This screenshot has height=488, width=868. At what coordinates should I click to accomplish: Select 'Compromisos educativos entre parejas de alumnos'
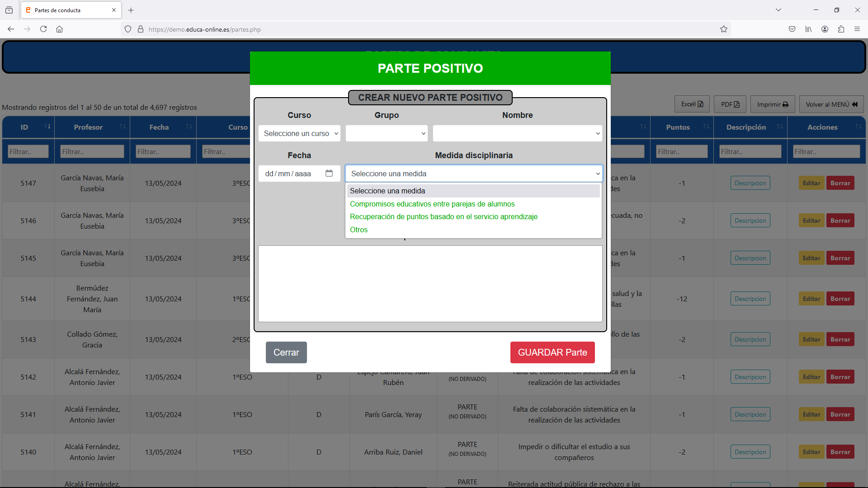tap(432, 204)
